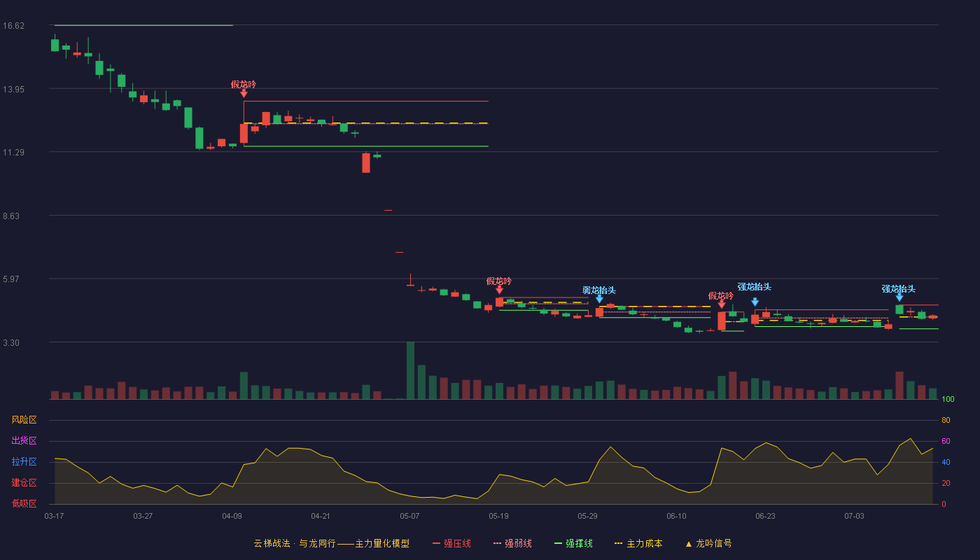Click the magenta 60 indicator scale value
The width and height of the screenshot is (980, 560).
click(x=946, y=441)
